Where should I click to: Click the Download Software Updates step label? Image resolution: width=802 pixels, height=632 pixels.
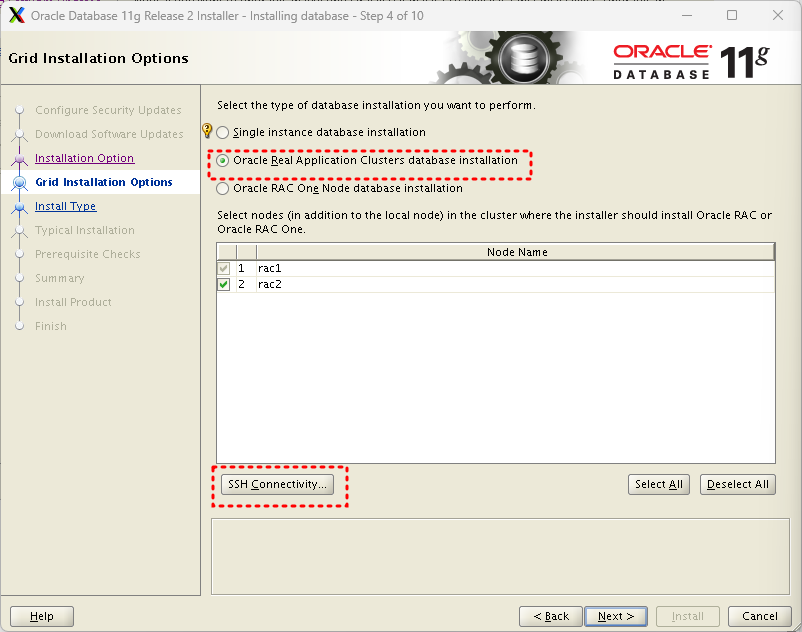[x=109, y=134]
